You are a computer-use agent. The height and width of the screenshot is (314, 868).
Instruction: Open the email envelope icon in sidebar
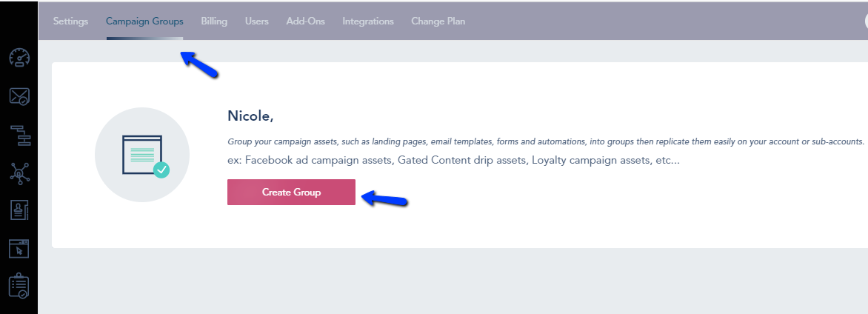[19, 96]
